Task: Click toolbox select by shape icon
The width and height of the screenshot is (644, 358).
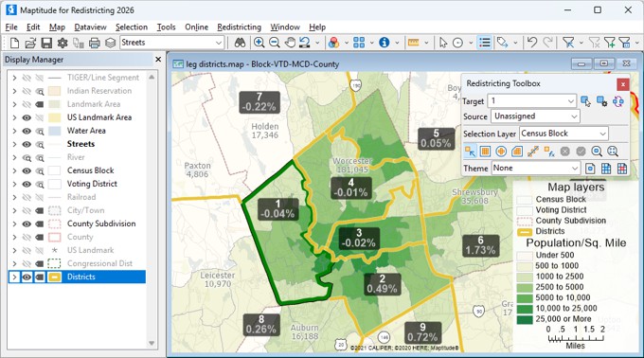Action: coord(517,152)
